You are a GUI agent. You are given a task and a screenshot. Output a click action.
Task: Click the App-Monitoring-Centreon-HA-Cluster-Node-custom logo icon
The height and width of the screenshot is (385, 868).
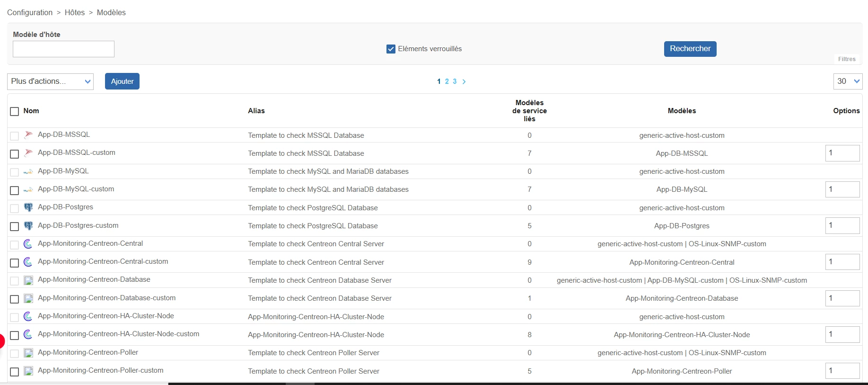(28, 334)
